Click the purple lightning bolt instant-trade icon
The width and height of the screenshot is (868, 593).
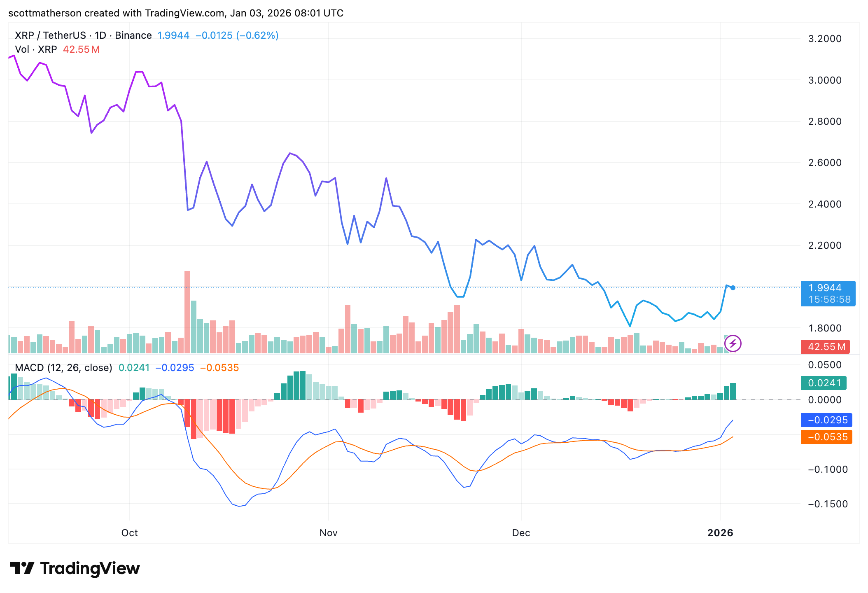(x=734, y=343)
